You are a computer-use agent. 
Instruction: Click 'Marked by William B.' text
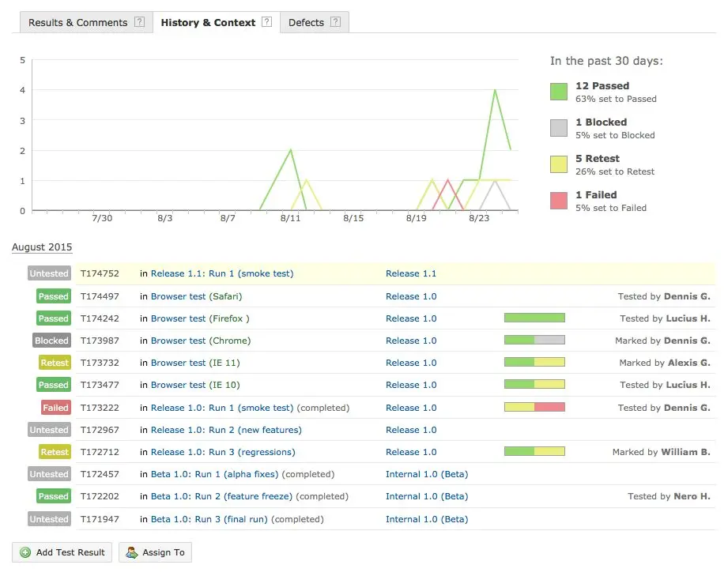coord(661,452)
